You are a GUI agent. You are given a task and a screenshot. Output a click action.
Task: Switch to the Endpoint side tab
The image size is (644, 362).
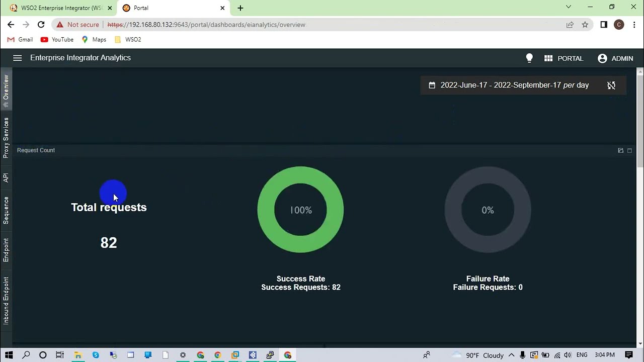6,250
